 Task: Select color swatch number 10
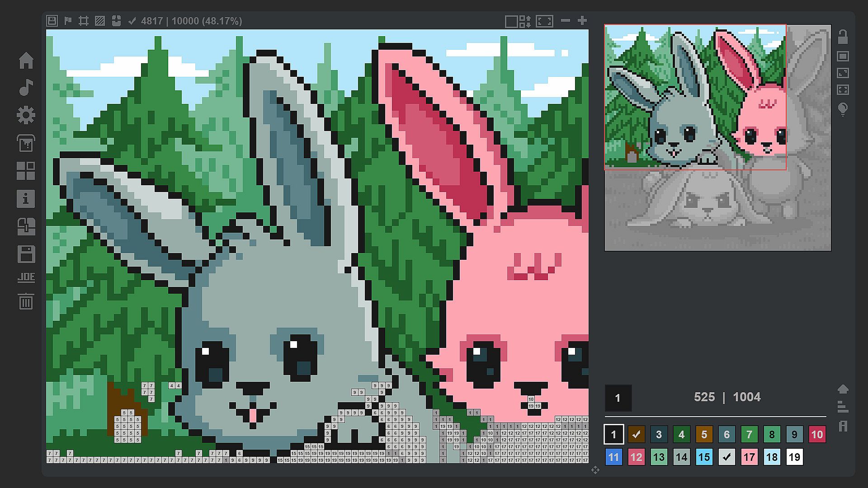coord(816,434)
